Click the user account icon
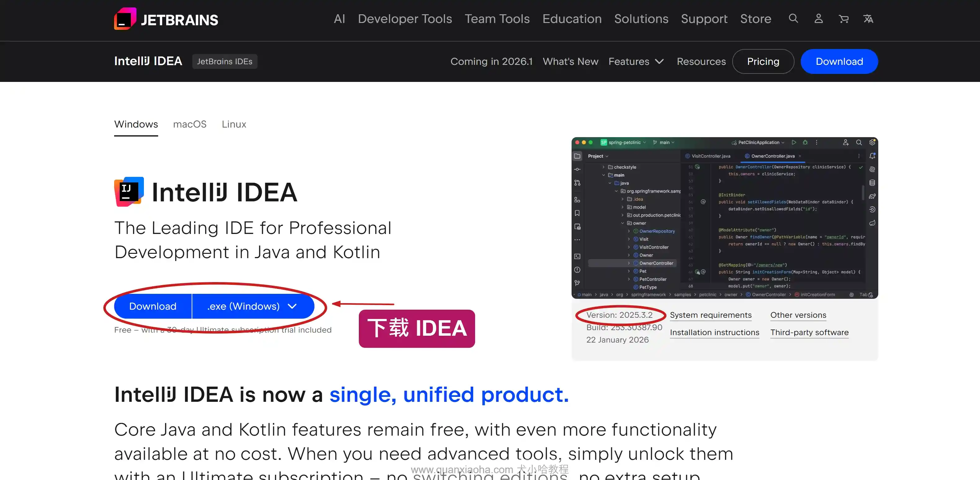The width and height of the screenshot is (980, 480). tap(818, 19)
